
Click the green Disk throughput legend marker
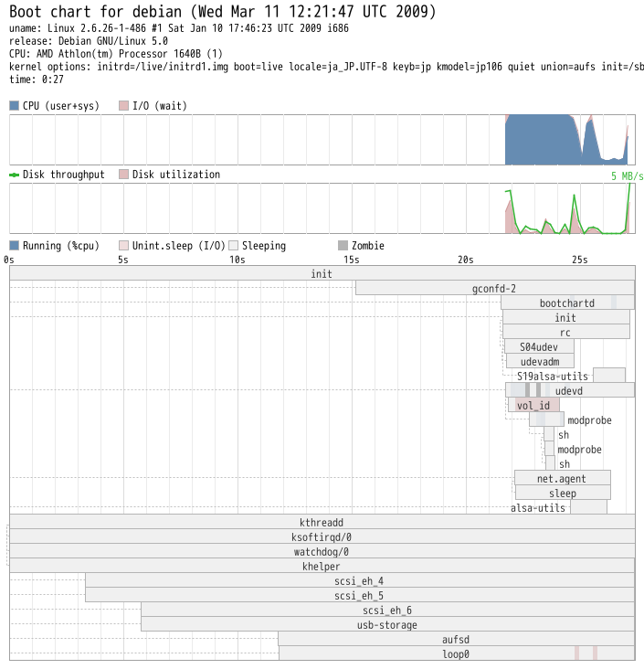pyautogui.click(x=14, y=175)
